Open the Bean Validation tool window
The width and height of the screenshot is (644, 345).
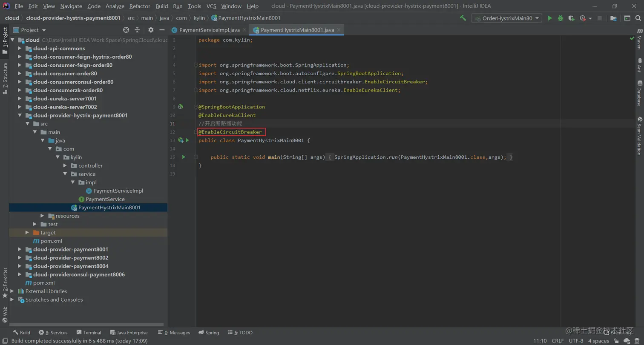coord(639,136)
